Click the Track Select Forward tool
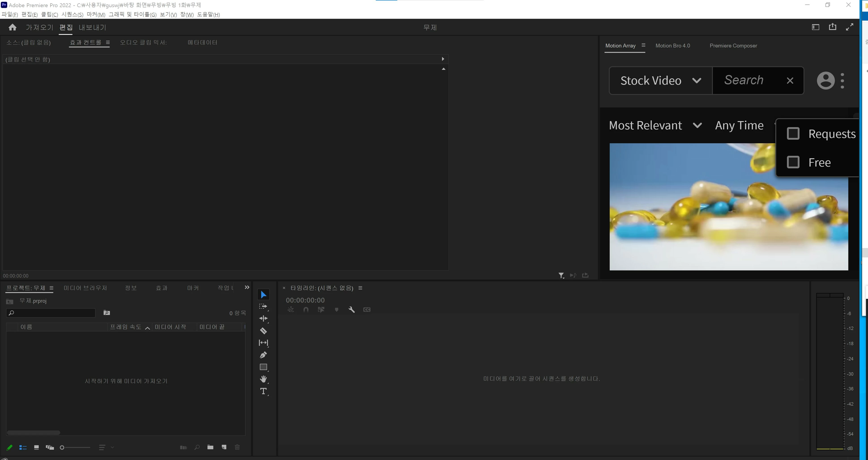This screenshot has width=868, height=460. click(x=263, y=306)
